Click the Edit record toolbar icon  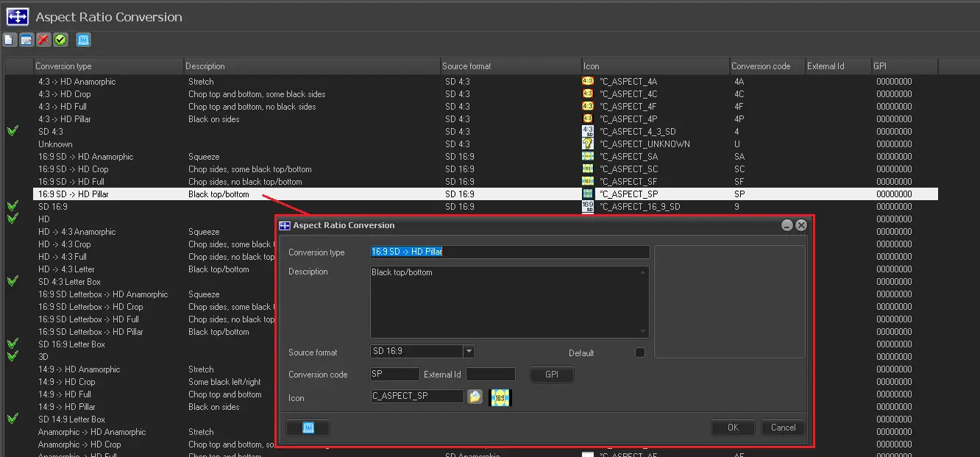[26, 40]
